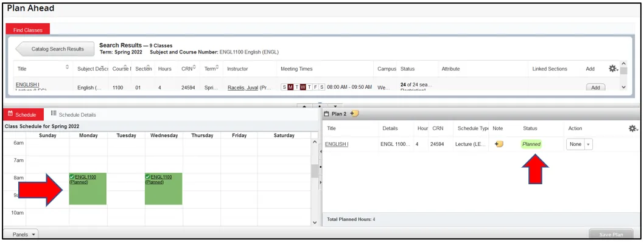Click the Total Planned Hours: 4 text
Image resolution: width=644 pixels, height=242 pixels.
tap(351, 220)
